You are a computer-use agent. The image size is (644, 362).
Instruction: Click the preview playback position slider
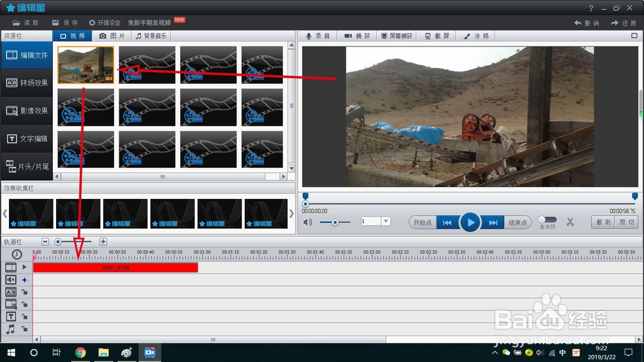pos(305,204)
